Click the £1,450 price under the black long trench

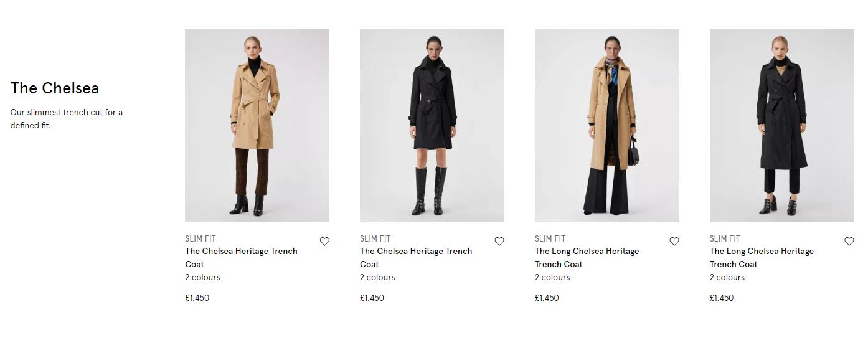tap(722, 298)
